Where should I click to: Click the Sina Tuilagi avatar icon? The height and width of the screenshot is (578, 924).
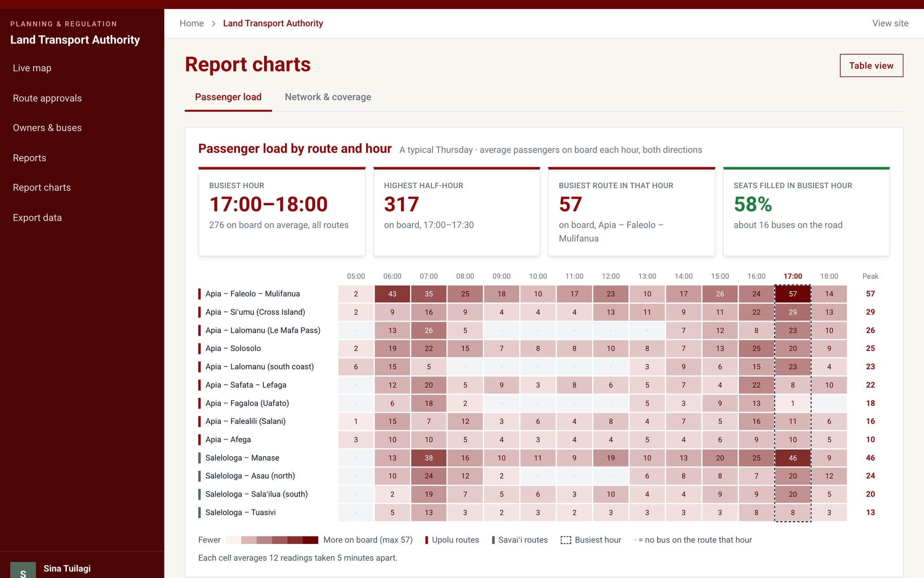pos(23,569)
